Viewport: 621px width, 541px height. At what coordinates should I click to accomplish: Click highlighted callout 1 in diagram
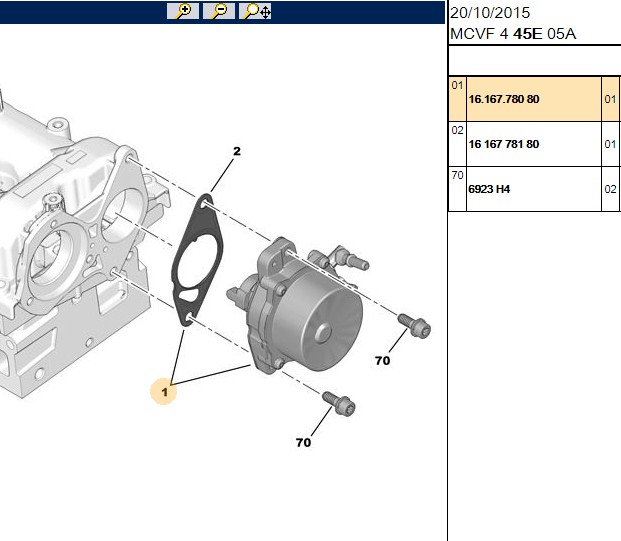tap(164, 392)
